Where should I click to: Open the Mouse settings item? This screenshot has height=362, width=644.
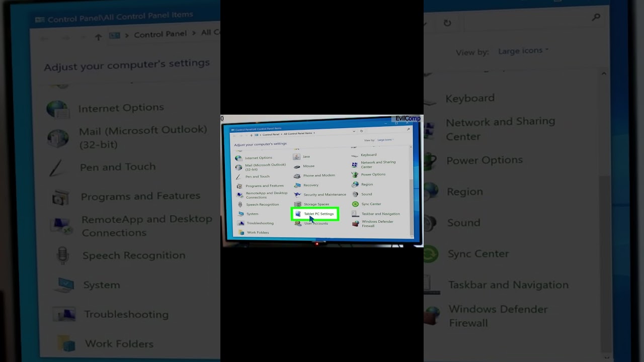(304, 166)
